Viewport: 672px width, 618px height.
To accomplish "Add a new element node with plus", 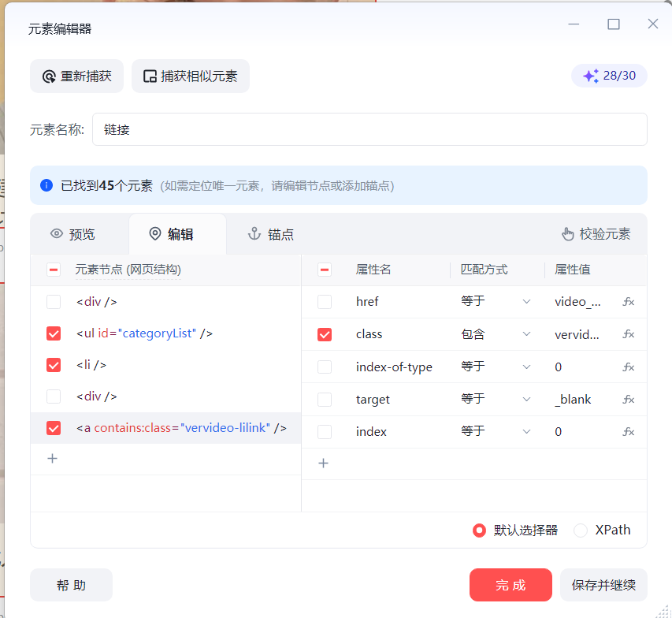I will (x=52, y=459).
